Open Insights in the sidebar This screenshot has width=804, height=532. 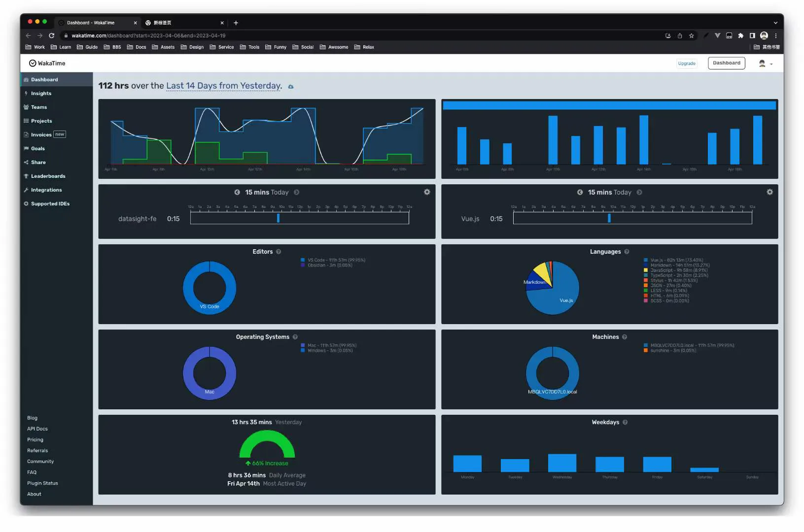(x=41, y=94)
